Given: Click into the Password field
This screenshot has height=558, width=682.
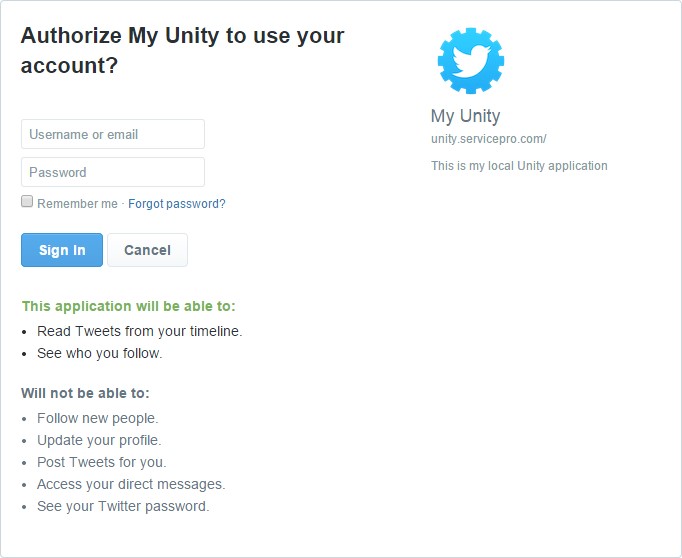Looking at the screenshot, I should (x=113, y=172).
